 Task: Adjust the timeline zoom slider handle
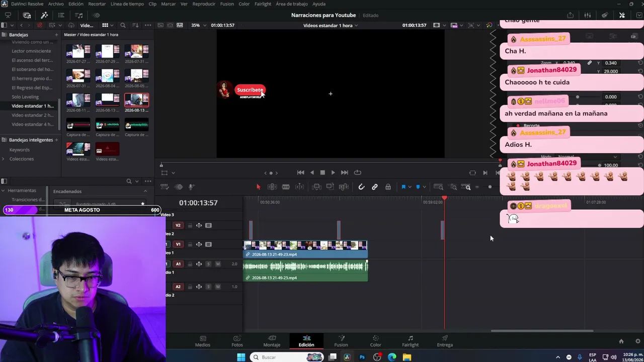click(490, 187)
